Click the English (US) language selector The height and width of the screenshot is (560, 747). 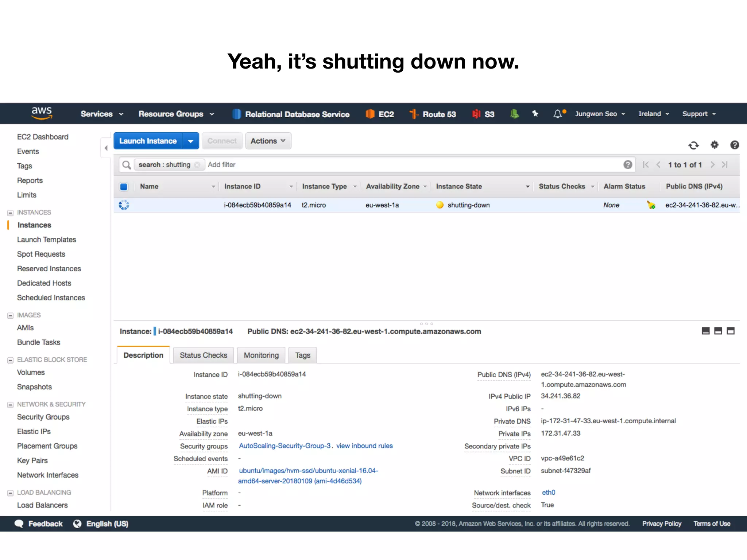107,524
